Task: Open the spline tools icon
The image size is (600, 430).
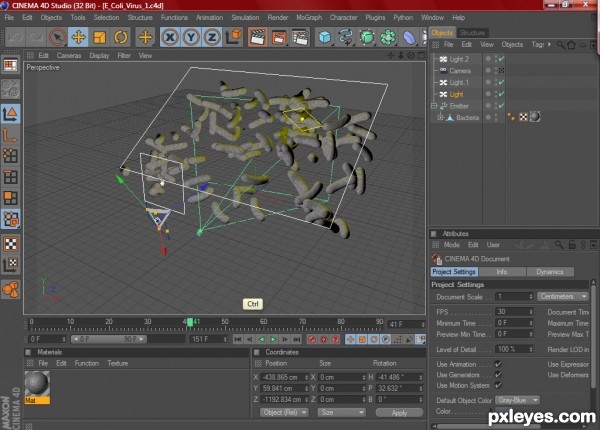Action: (346, 37)
